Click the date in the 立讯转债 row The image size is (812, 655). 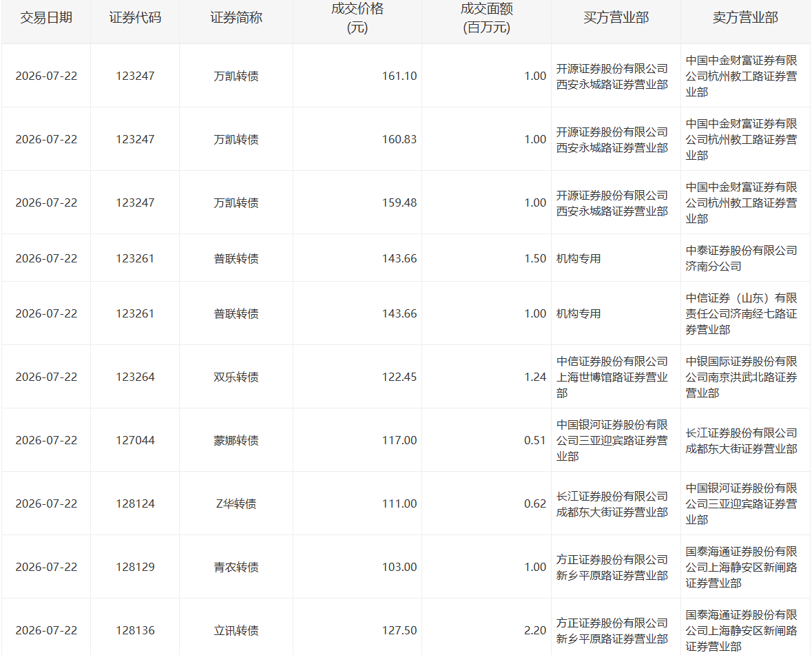pos(46,630)
